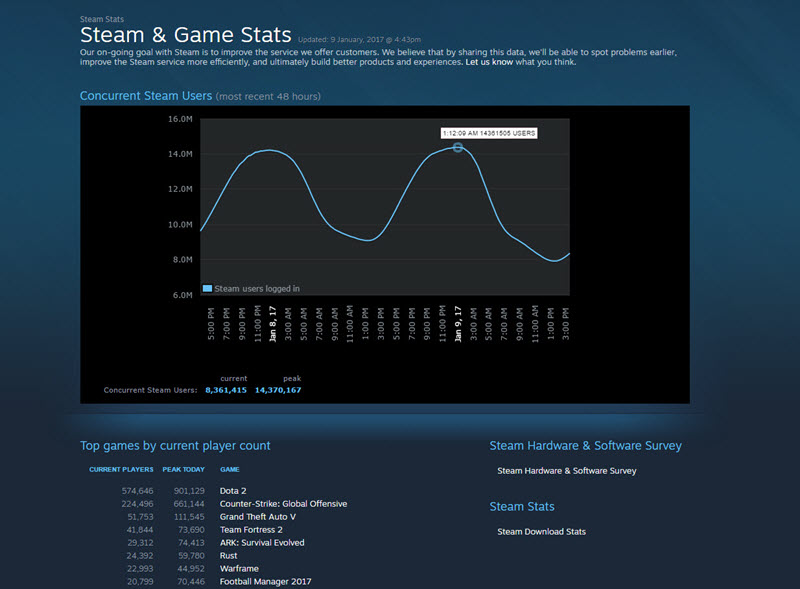Click Warframe's current players value 22,993

[x=140, y=569]
